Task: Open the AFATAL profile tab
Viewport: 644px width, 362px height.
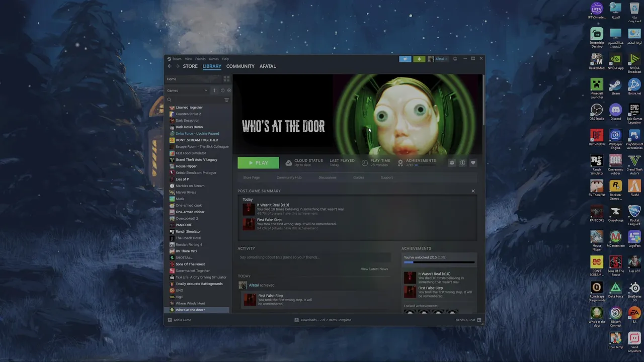Action: click(x=268, y=66)
